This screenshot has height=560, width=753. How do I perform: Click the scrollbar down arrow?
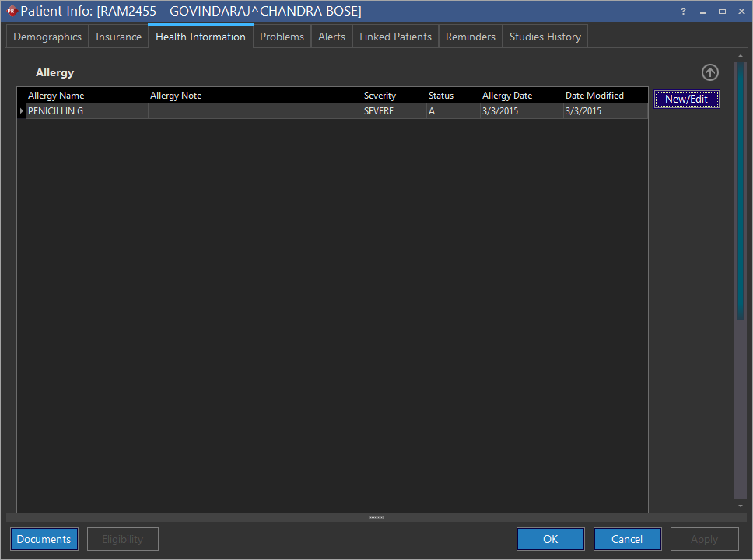pyautogui.click(x=740, y=506)
